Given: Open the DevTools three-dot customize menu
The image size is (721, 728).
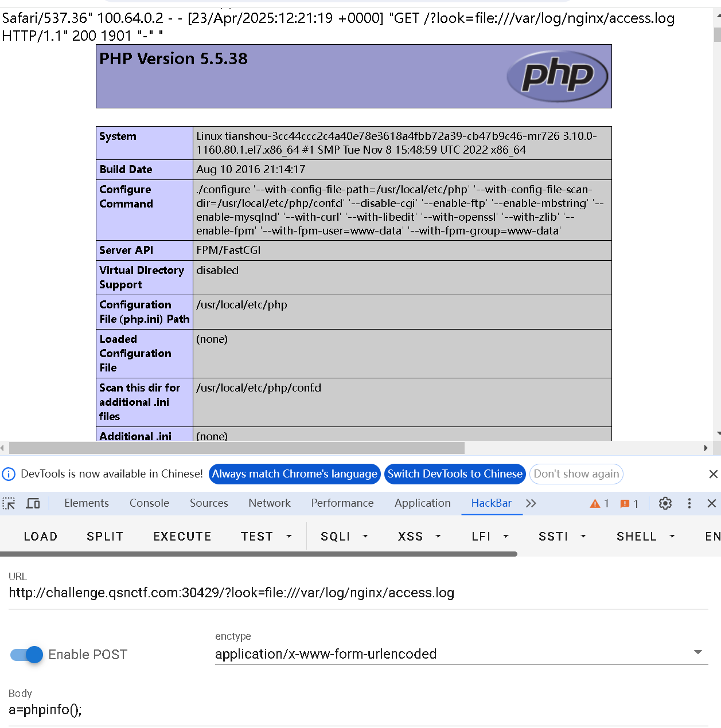Looking at the screenshot, I should click(x=689, y=503).
